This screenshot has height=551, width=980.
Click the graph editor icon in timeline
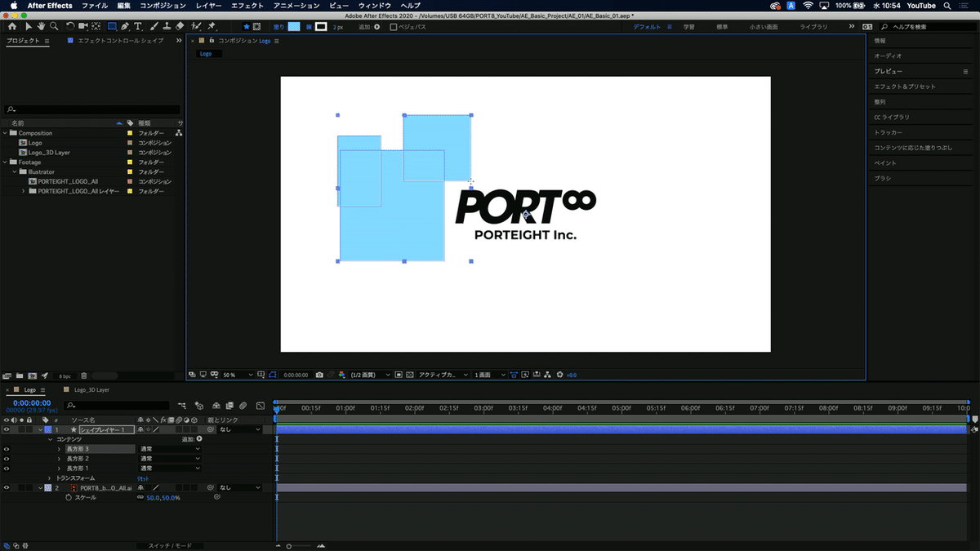[260, 405]
